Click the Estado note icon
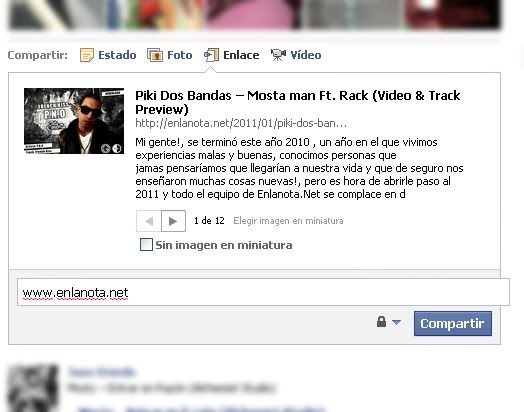524x412 pixels. click(x=87, y=55)
